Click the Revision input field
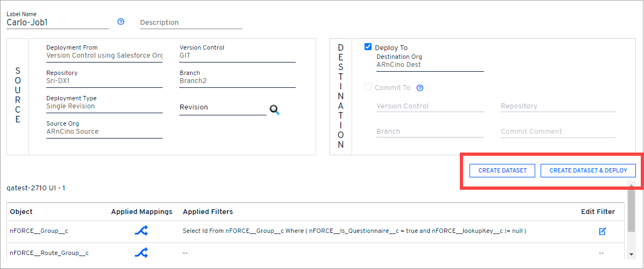This screenshot has height=269, width=644. [222, 107]
